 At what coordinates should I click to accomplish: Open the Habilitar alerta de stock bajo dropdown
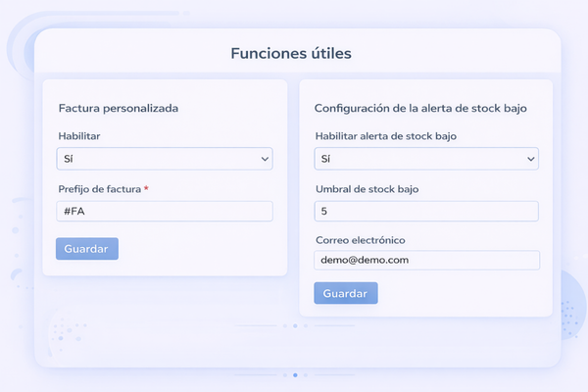[x=426, y=159]
